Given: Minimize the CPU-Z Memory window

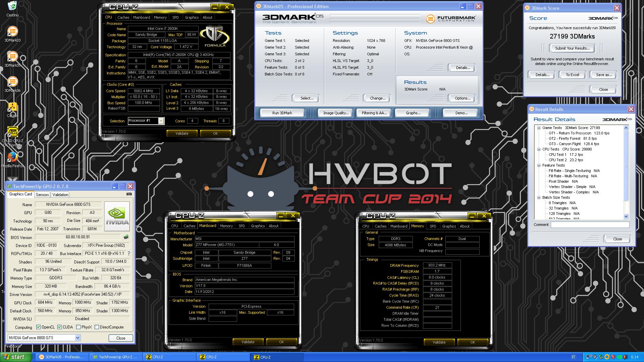Looking at the screenshot, I should pyautogui.click(x=472, y=216).
